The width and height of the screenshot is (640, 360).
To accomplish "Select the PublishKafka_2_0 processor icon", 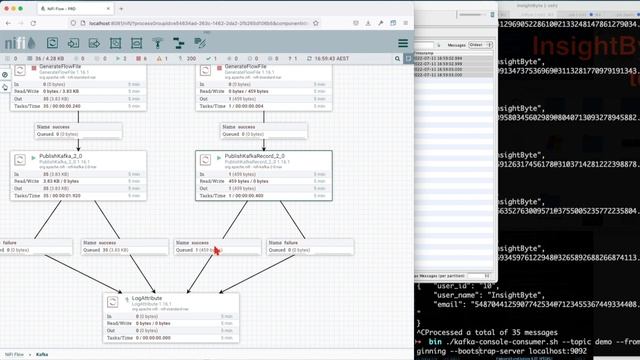I will [x=20, y=160].
